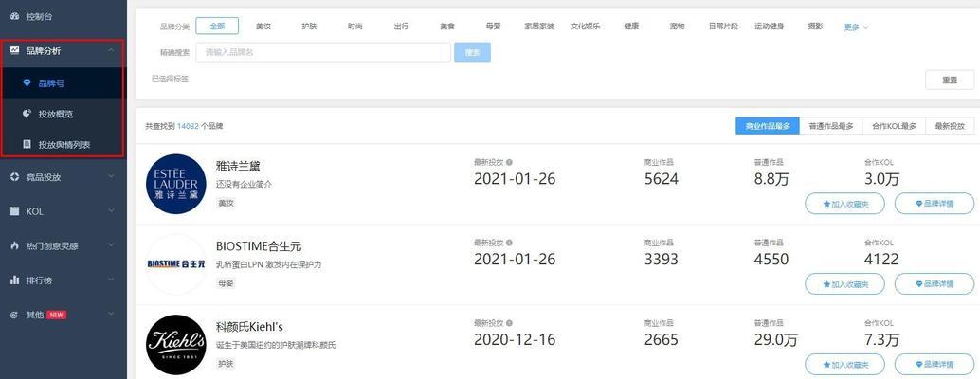This screenshot has height=379, width=980.
Task: Add BIOSTIME合生元 to favorites
Action: click(845, 284)
